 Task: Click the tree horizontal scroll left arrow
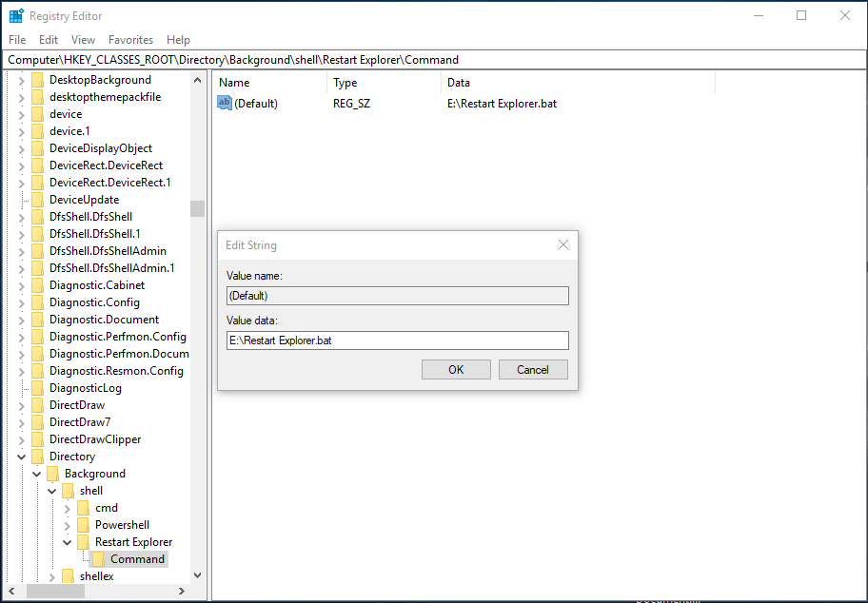click(12, 591)
